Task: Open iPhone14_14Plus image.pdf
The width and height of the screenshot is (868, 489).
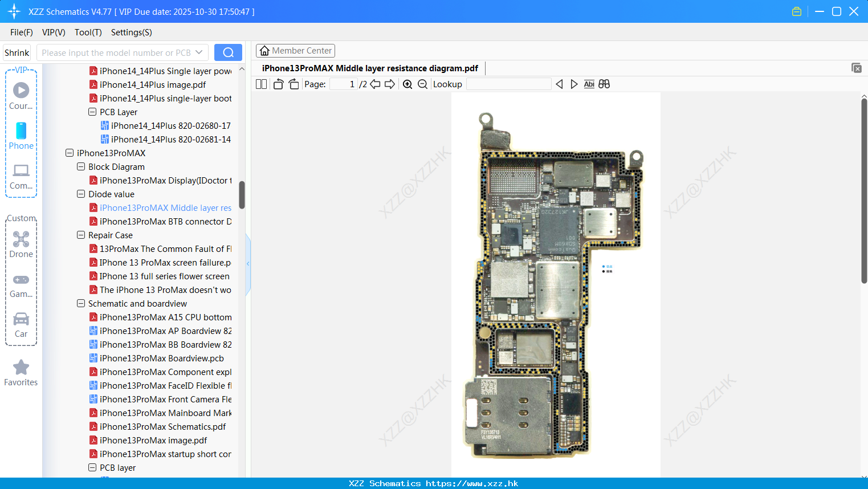Action: point(153,84)
